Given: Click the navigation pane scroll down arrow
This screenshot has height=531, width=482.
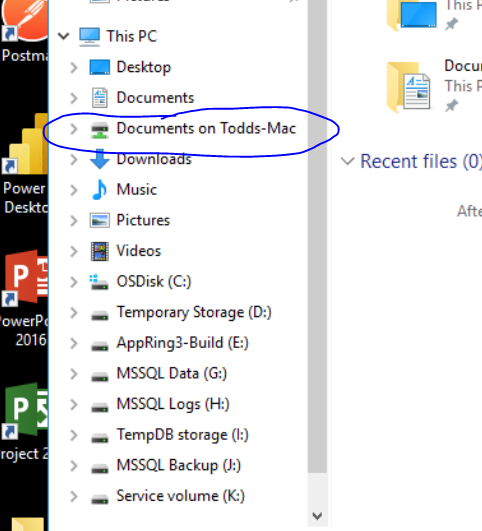Looking at the screenshot, I should tap(317, 516).
